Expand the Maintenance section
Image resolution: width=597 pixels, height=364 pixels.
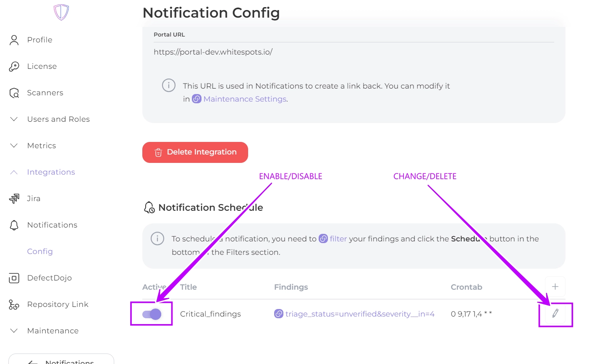(14, 331)
